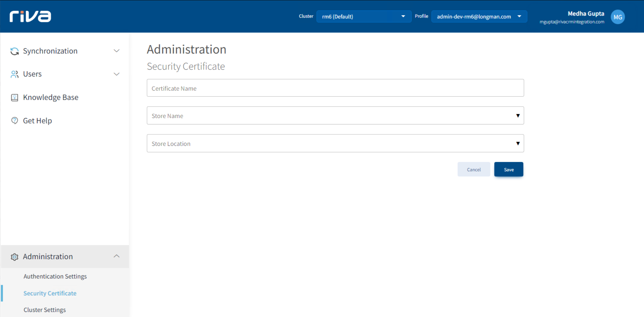Click the Users people icon
Screen dimensions: 644x317
tap(15, 74)
